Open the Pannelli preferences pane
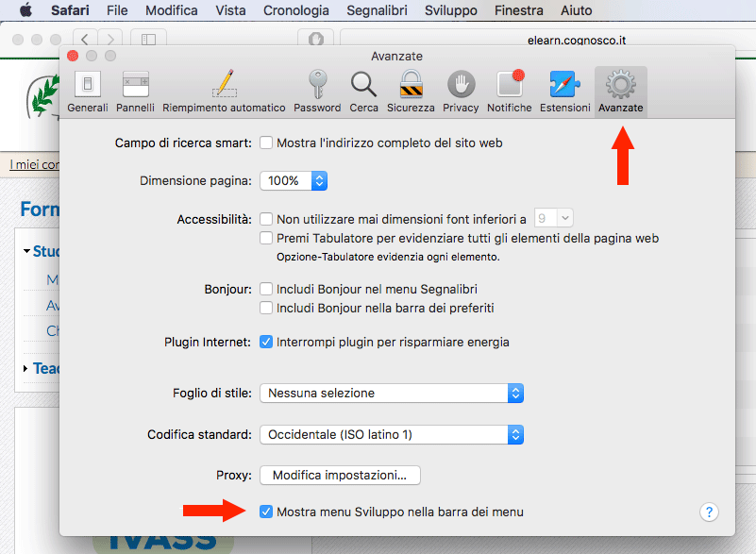The width and height of the screenshot is (756, 554). point(136,92)
